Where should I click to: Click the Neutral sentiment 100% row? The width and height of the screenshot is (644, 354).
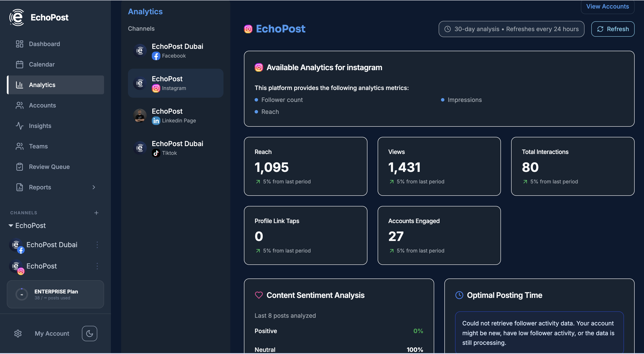coord(339,350)
